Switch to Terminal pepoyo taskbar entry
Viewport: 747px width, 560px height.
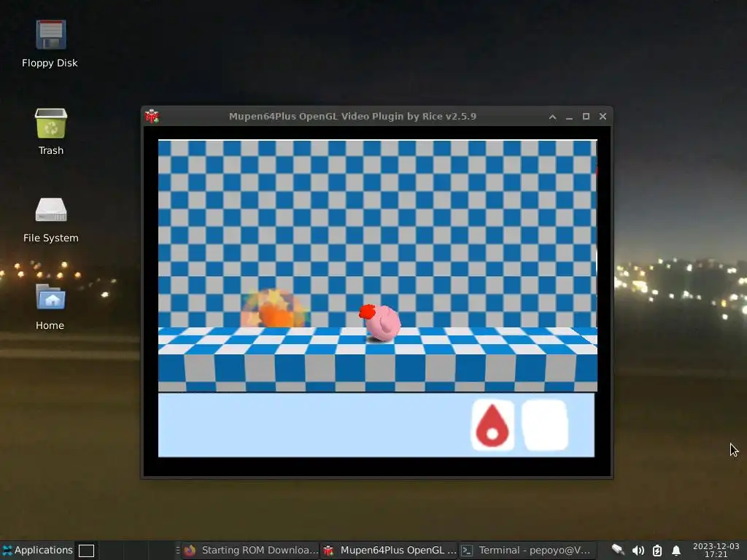pyautogui.click(x=527, y=551)
